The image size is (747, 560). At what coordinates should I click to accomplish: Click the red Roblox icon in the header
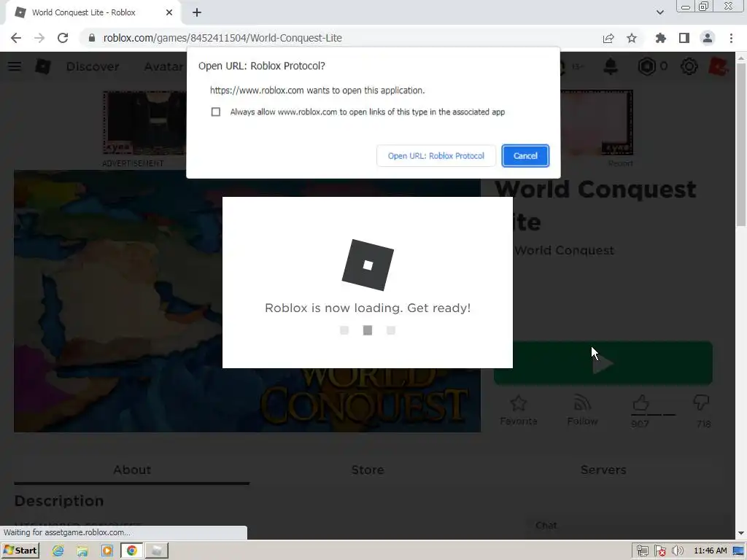point(718,66)
